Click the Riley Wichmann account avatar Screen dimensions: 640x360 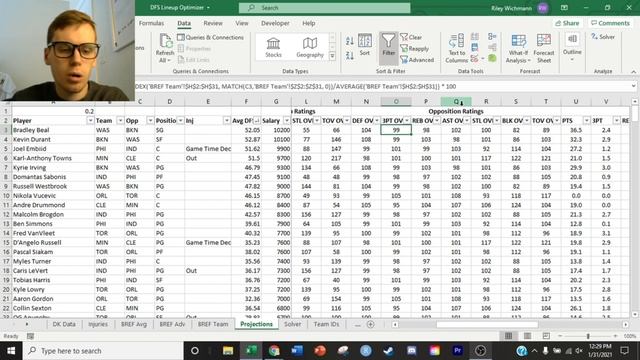pos(542,8)
